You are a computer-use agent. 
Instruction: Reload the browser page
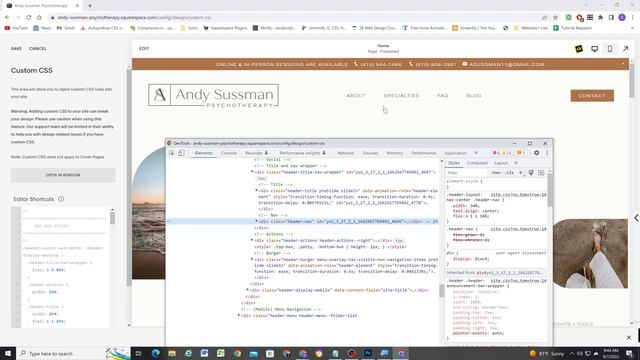29,18
